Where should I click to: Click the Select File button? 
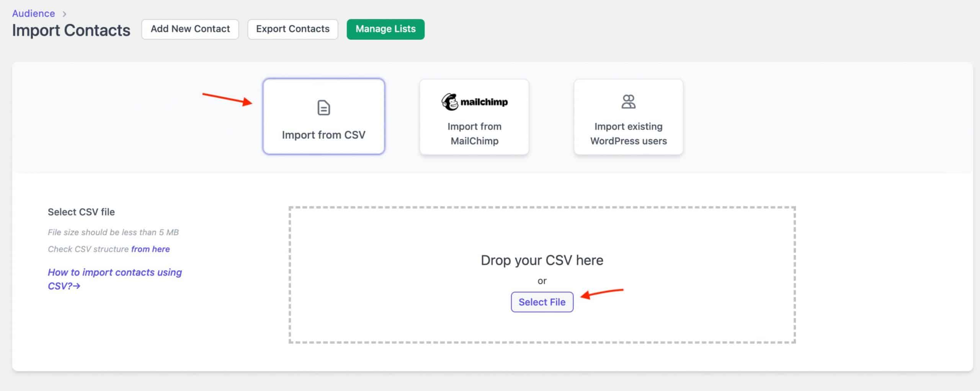click(x=542, y=302)
